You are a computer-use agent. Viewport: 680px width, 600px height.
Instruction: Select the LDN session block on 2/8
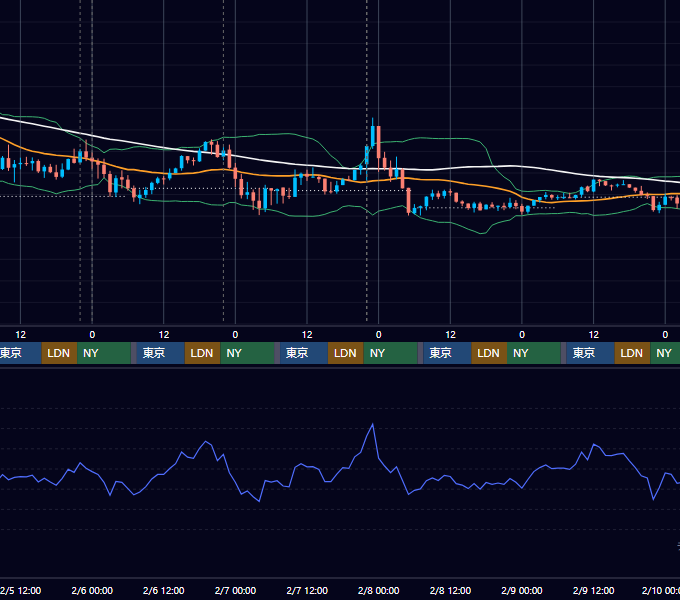489,353
